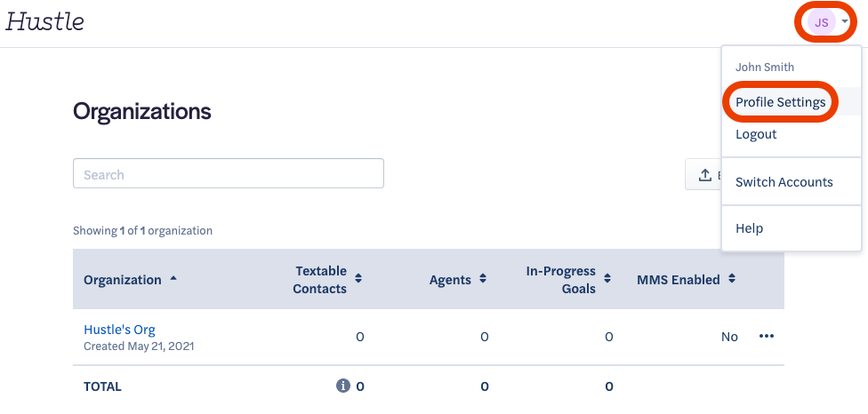Click the MMS Enabled header label

[x=678, y=280]
